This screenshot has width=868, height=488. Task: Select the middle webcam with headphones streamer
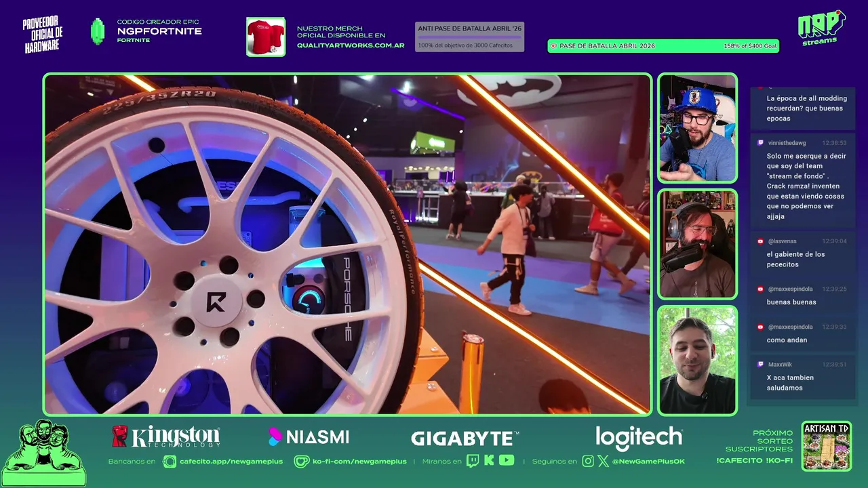[697, 244]
